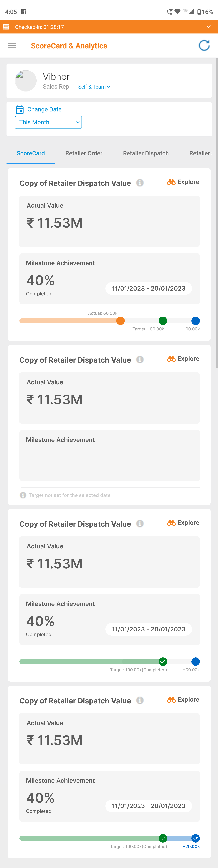Tap the blue marker beside the completed green check with +00.00k
The height and width of the screenshot is (868, 218).
pyautogui.click(x=195, y=661)
